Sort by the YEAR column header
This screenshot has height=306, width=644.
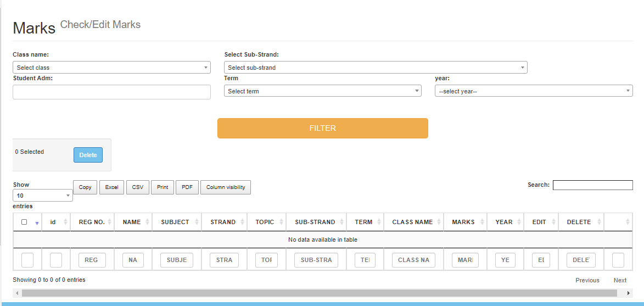503,222
